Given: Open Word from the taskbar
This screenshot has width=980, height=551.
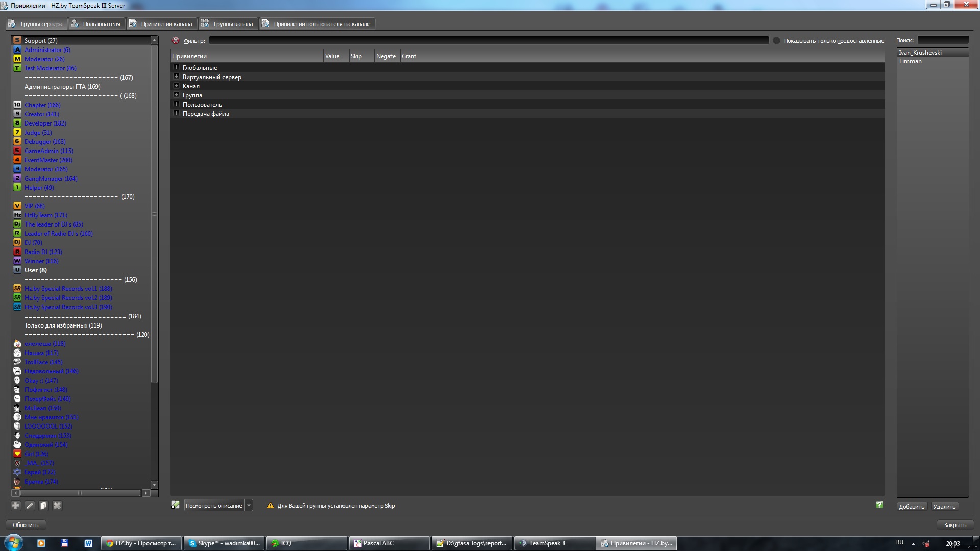Looking at the screenshot, I should (88, 543).
